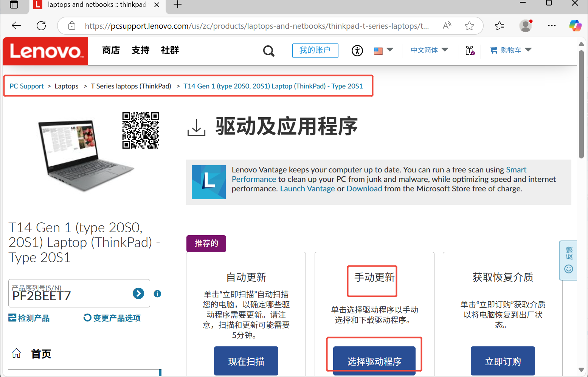The image size is (588, 377).
Task: Click the 检测产品 link
Action: [29, 318]
